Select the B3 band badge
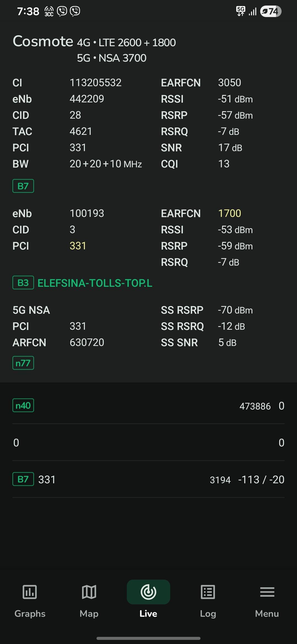Viewport: 297px width, 644px height. [x=23, y=283]
